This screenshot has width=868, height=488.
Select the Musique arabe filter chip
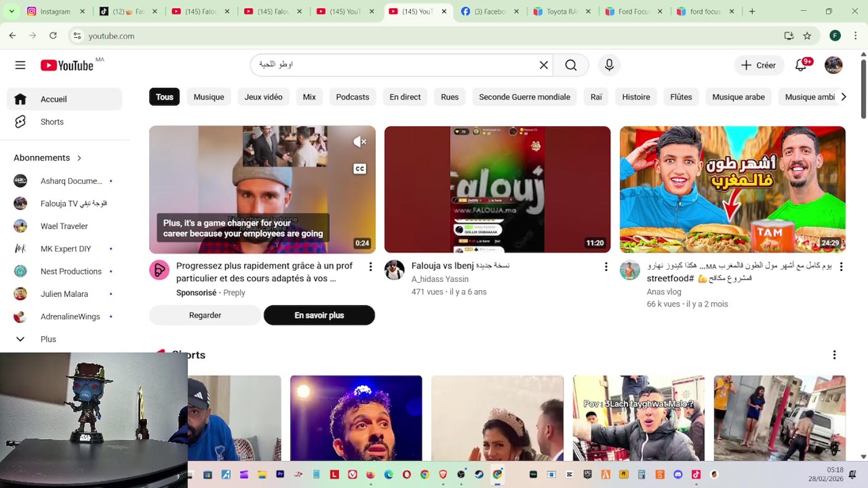pyautogui.click(x=738, y=97)
